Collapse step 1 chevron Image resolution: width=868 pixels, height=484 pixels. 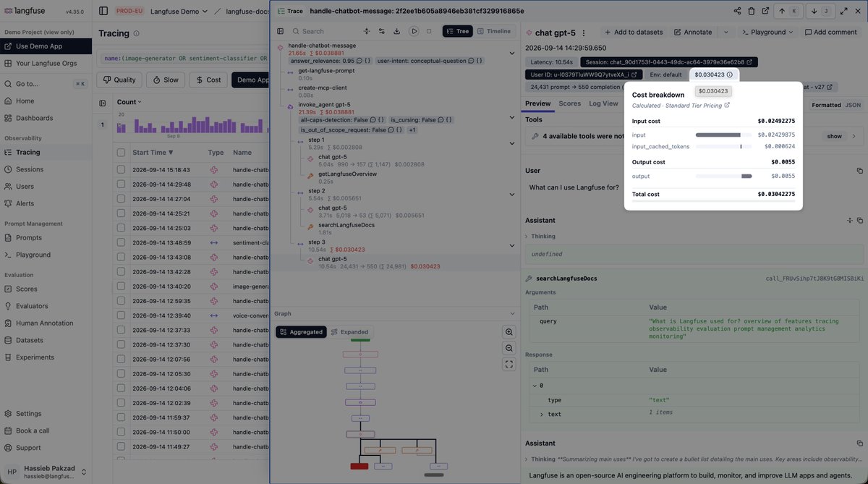[511, 143]
